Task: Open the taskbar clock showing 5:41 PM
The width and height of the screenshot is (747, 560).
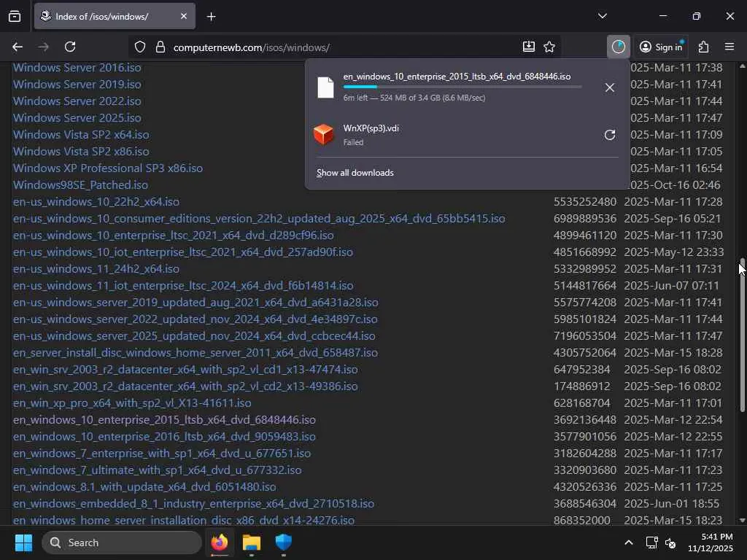Action: 710,542
